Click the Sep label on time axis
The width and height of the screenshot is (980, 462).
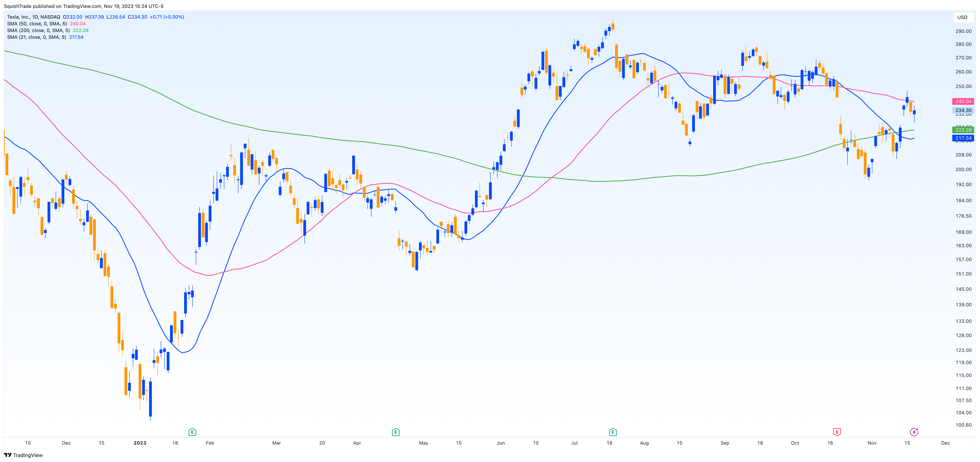(x=725, y=443)
